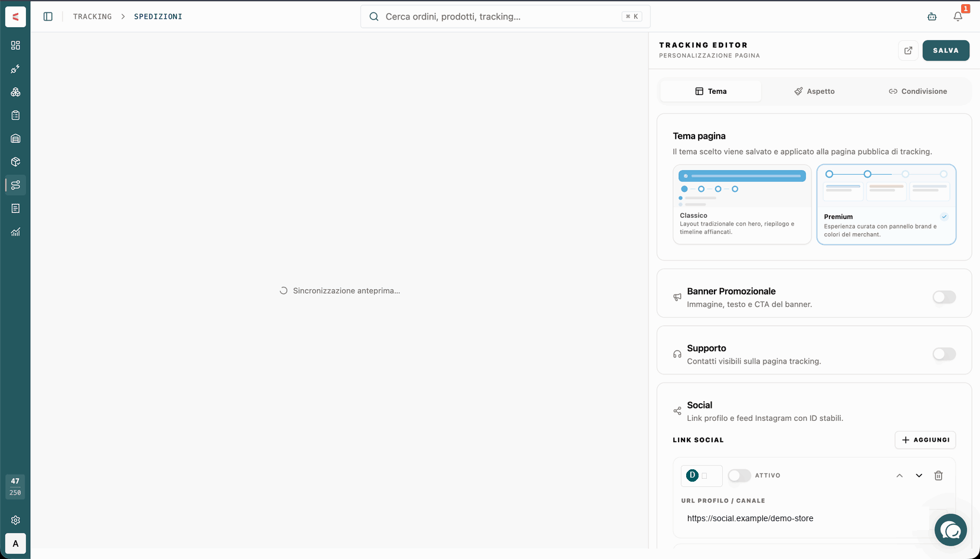Click the Spedizioni breadcrumb
Image resolution: width=980 pixels, height=559 pixels.
pos(158,17)
